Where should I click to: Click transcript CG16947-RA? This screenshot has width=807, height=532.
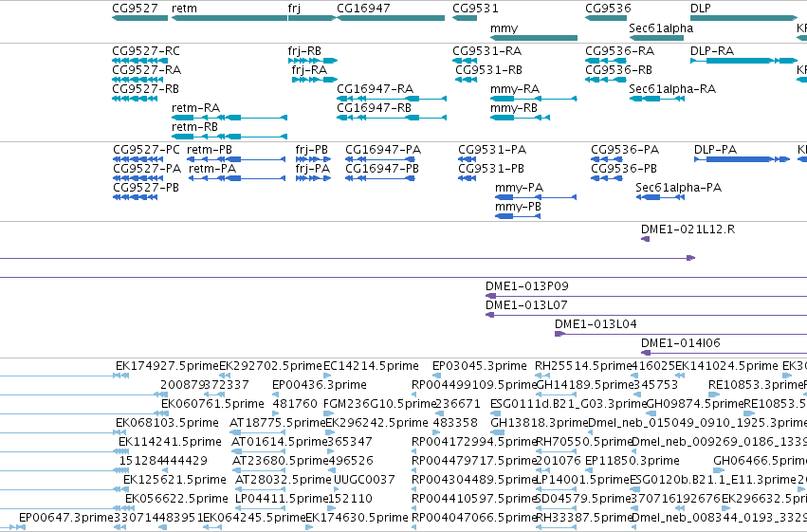376,89
